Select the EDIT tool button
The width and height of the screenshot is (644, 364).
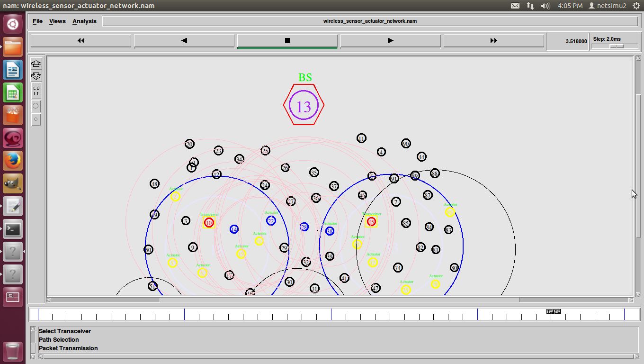point(36,91)
